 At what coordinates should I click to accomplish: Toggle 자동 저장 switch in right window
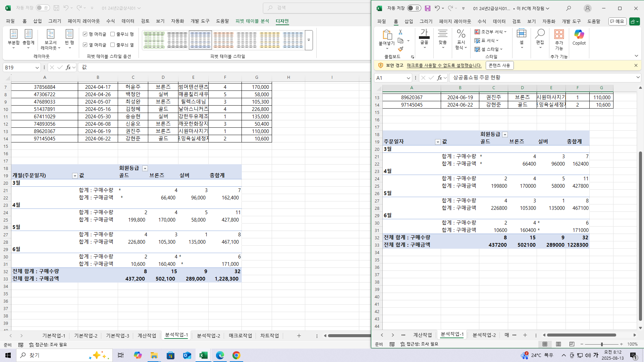pos(414,8)
